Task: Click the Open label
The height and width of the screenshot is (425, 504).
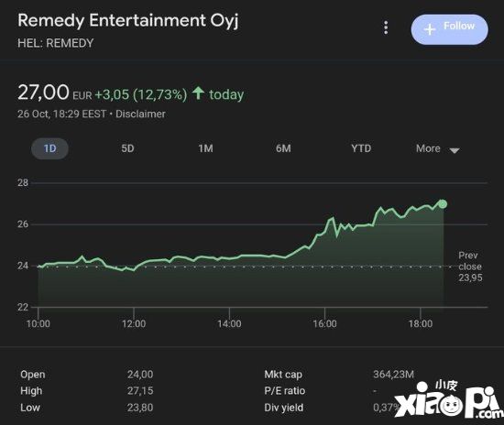Action: coord(32,375)
